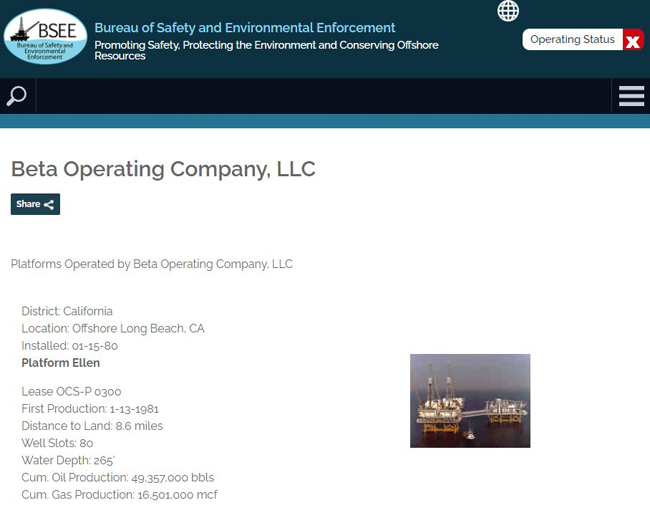
Task: Select the Platform Ellen bold title
Action: pyautogui.click(x=61, y=363)
